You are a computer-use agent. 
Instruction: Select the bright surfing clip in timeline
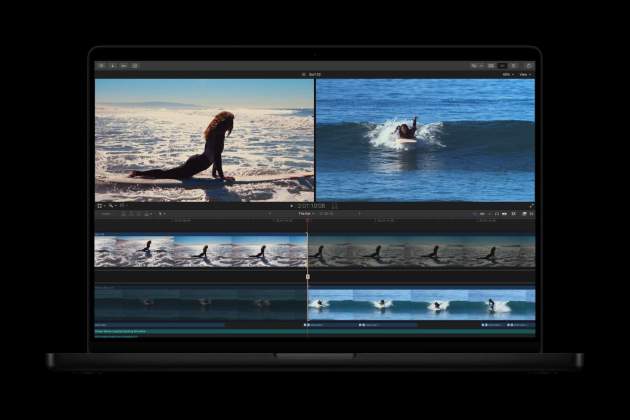421,305
